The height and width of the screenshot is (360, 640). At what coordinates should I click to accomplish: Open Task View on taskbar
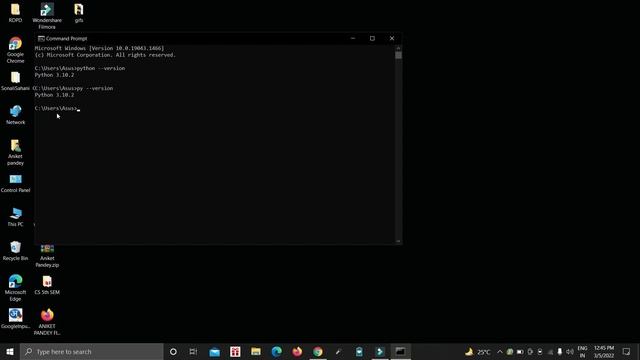193,351
